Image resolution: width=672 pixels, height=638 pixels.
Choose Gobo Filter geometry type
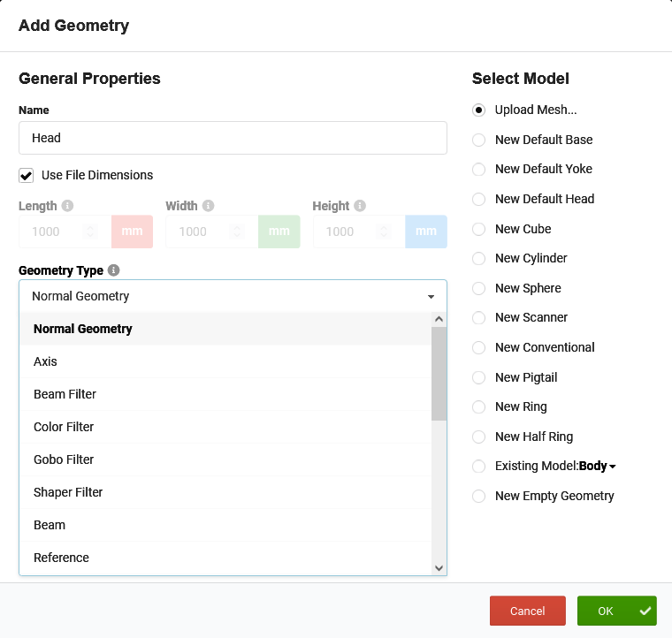pyautogui.click(x=64, y=460)
